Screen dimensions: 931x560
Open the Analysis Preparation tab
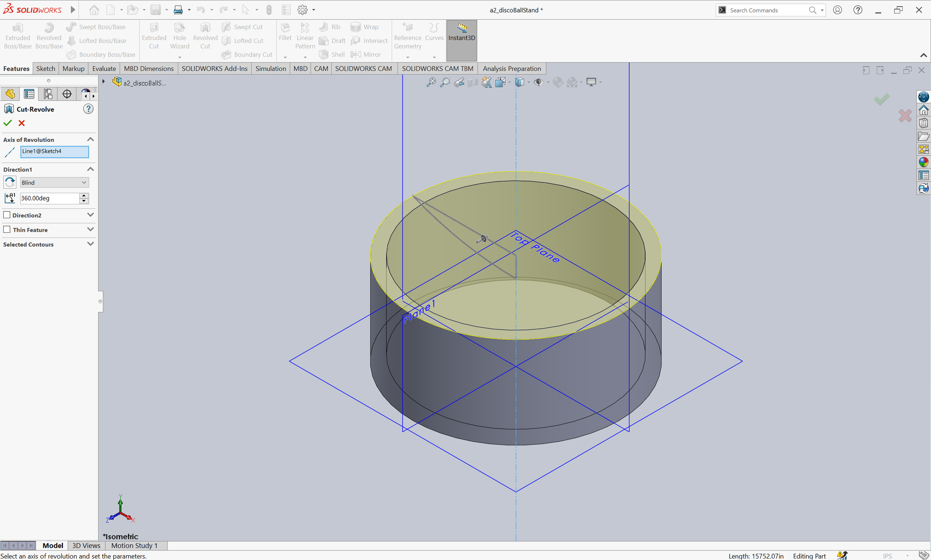coord(512,69)
